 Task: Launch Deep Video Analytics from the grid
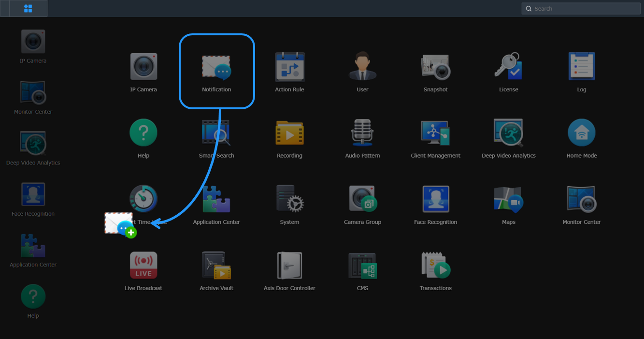508,133
